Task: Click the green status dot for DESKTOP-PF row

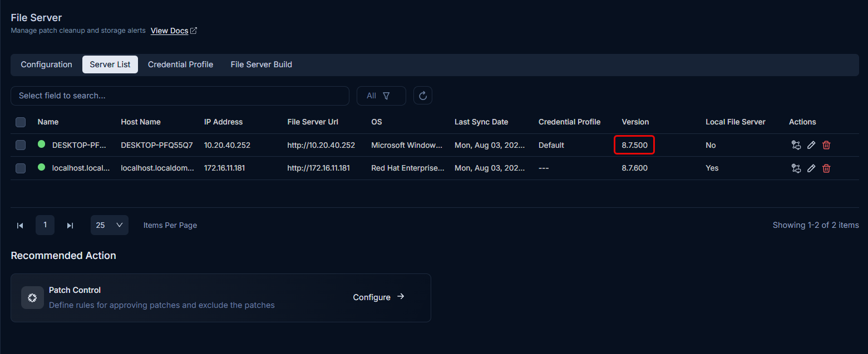Action: click(x=41, y=144)
